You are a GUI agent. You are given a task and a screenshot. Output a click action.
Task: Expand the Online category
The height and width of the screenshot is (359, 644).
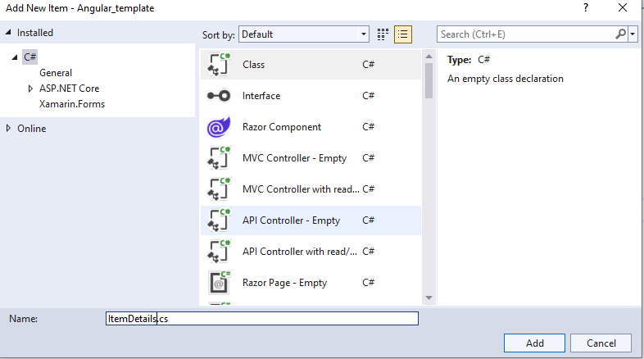pos(9,129)
